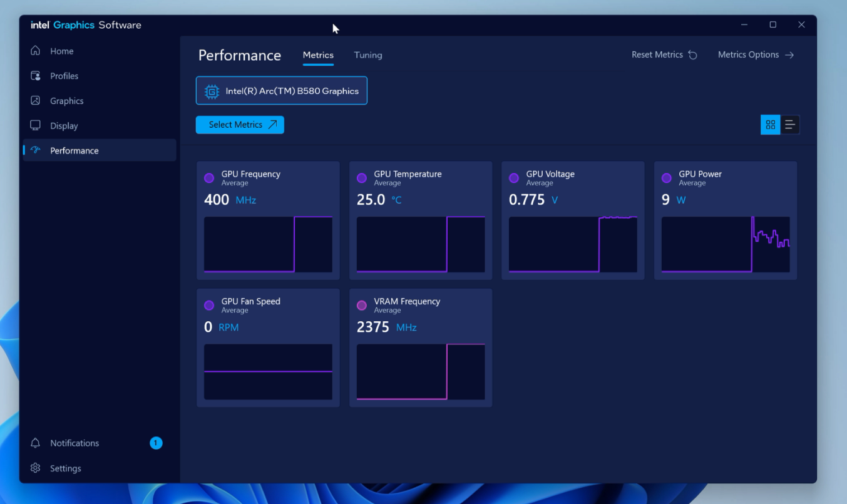
Task: Open Profiles from the sidebar
Action: pyautogui.click(x=64, y=76)
